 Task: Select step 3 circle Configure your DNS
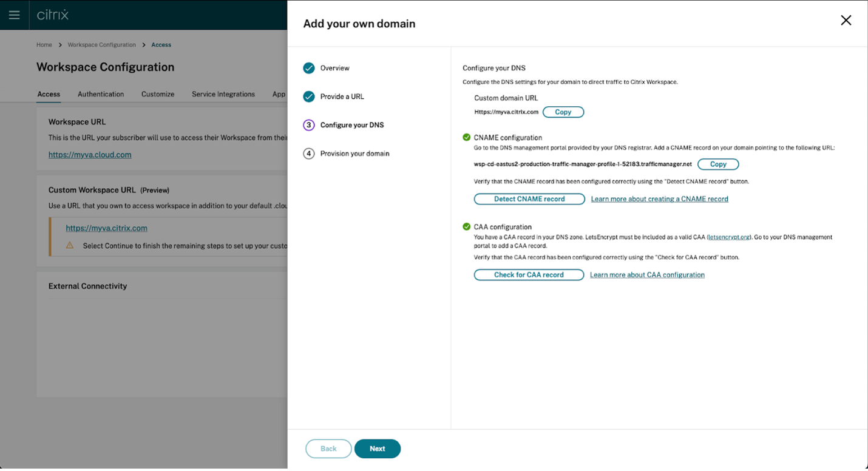pos(309,125)
